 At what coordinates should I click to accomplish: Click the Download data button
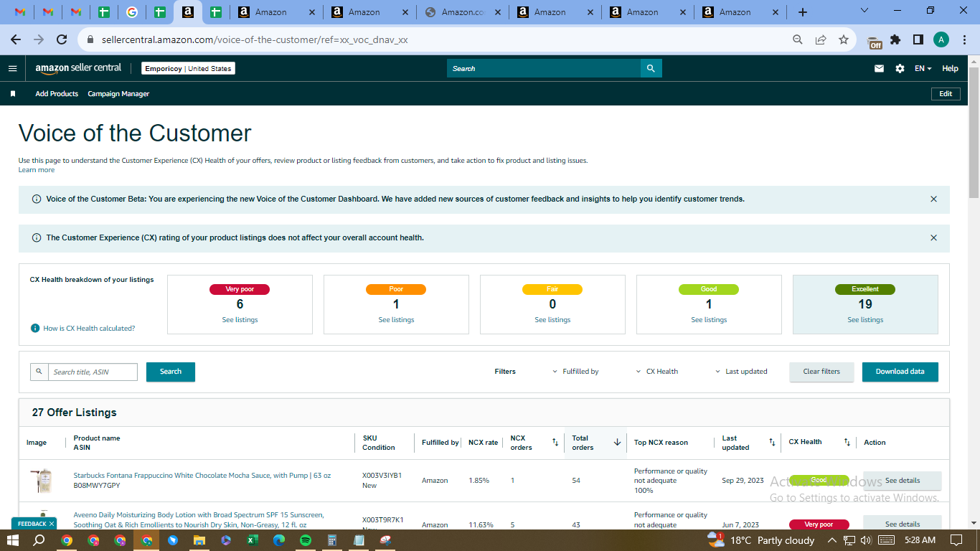pyautogui.click(x=900, y=372)
